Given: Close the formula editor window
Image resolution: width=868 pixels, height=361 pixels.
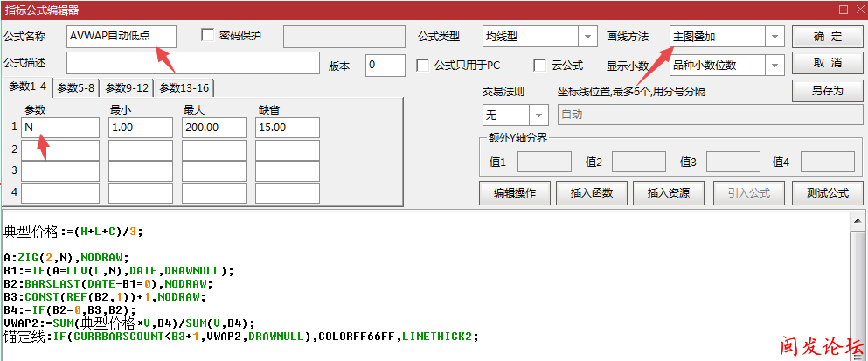Looking at the screenshot, I should click(x=856, y=10).
